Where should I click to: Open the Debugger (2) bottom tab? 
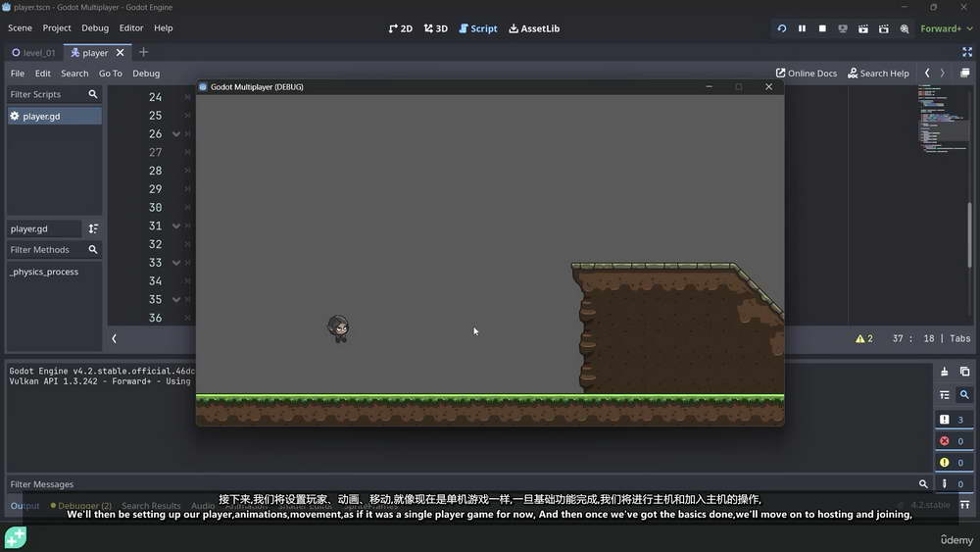point(80,506)
